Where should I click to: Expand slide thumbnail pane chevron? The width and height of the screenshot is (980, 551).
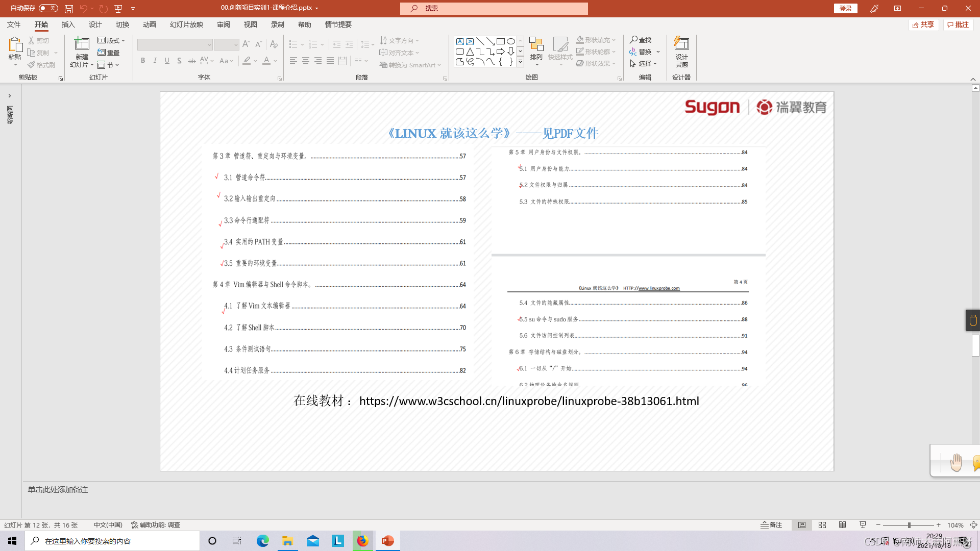point(9,95)
